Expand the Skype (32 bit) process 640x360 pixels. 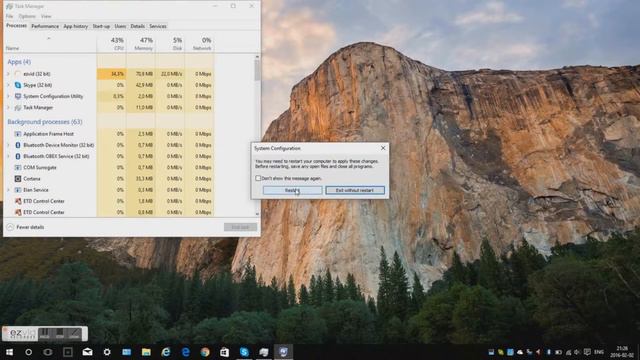click(8, 85)
